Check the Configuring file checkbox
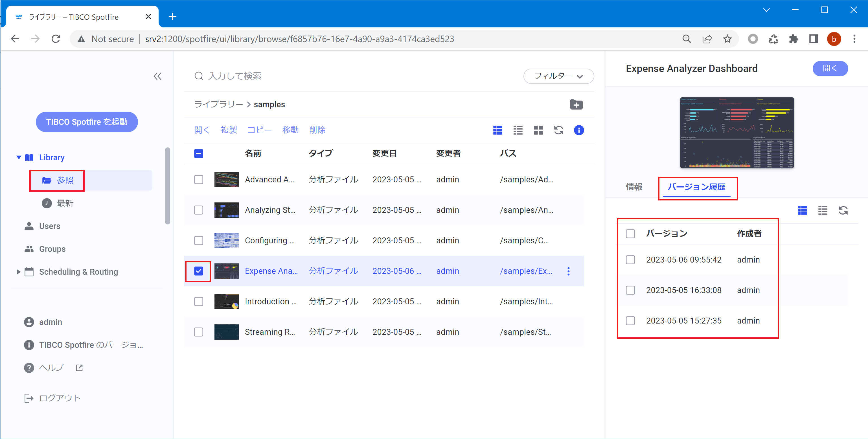The width and height of the screenshot is (868, 439). click(x=198, y=241)
